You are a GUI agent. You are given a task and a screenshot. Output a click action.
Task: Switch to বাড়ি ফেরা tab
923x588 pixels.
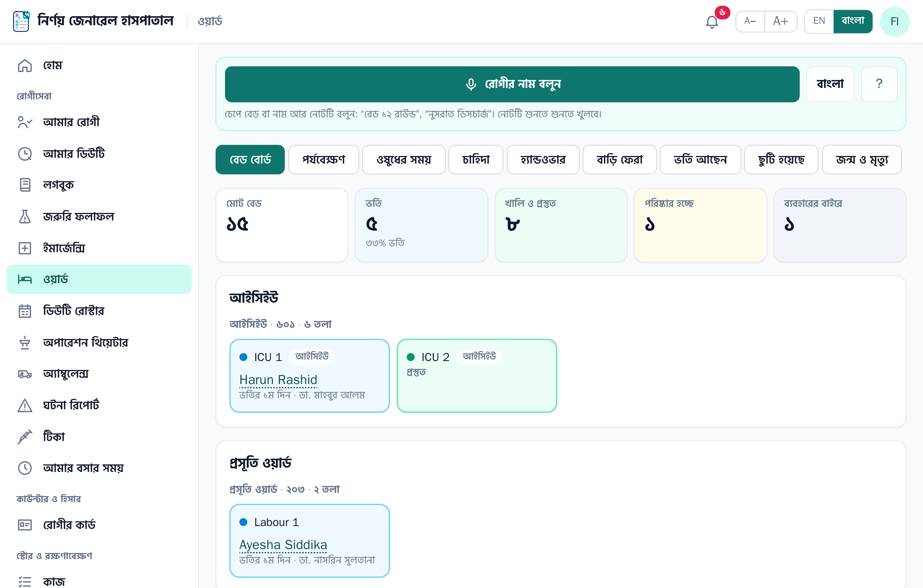619,159
